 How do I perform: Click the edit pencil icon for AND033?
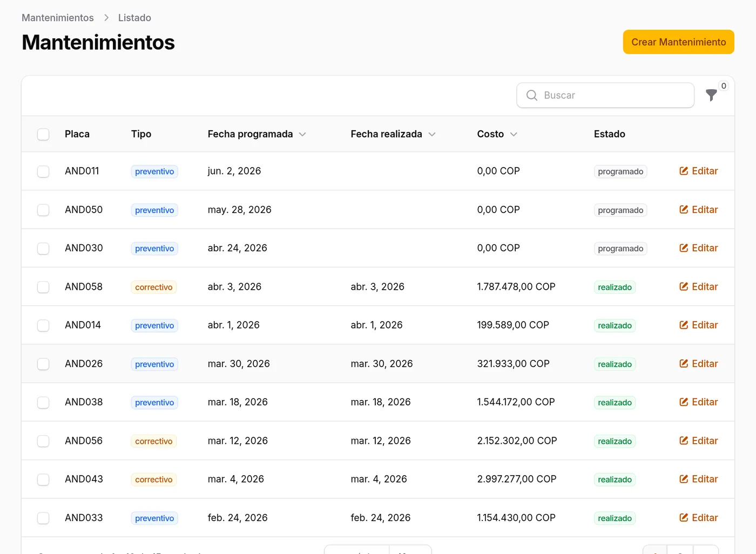pyautogui.click(x=684, y=518)
